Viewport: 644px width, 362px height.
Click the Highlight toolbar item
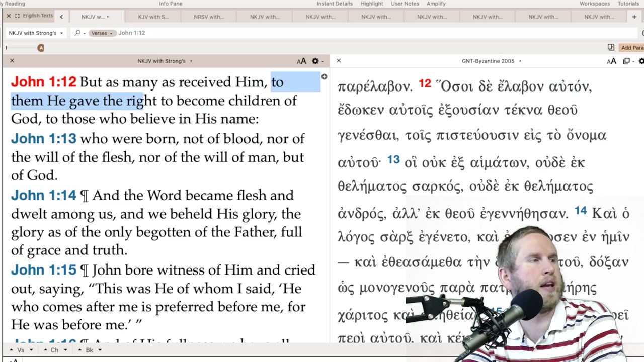pos(372,4)
